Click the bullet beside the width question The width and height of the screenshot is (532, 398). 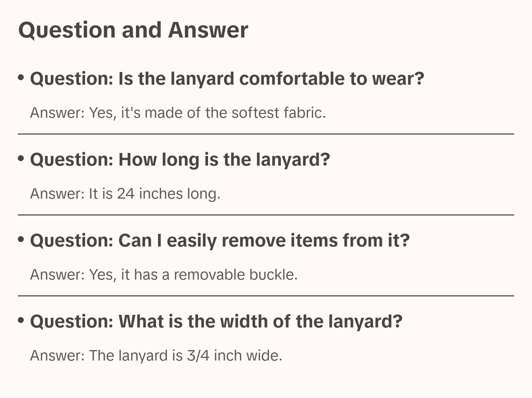pos(21,320)
